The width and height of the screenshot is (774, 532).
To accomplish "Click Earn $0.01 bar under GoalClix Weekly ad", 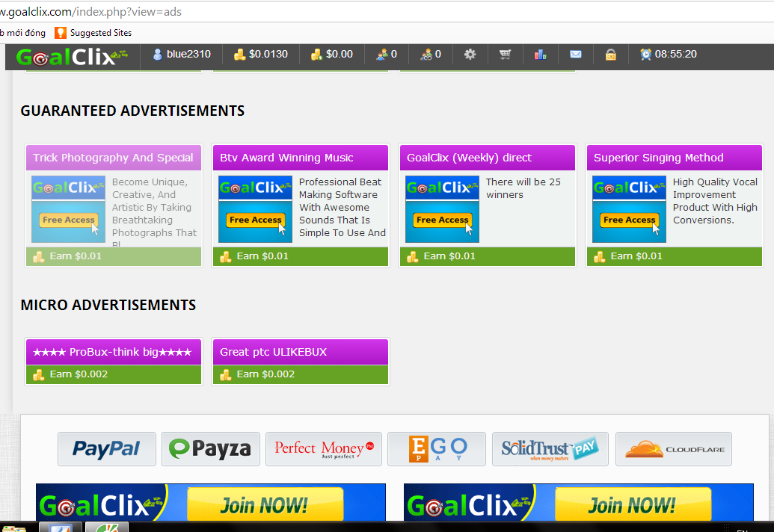I will (x=488, y=256).
